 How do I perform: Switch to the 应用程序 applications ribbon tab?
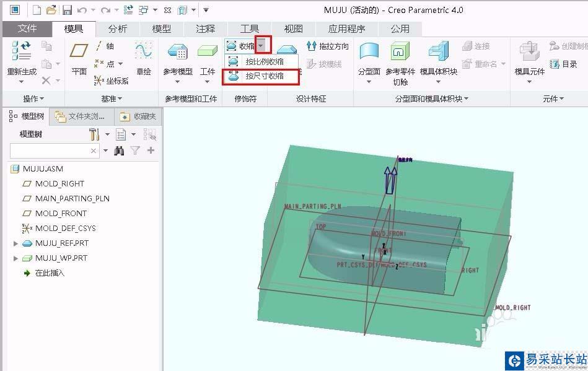[346, 29]
